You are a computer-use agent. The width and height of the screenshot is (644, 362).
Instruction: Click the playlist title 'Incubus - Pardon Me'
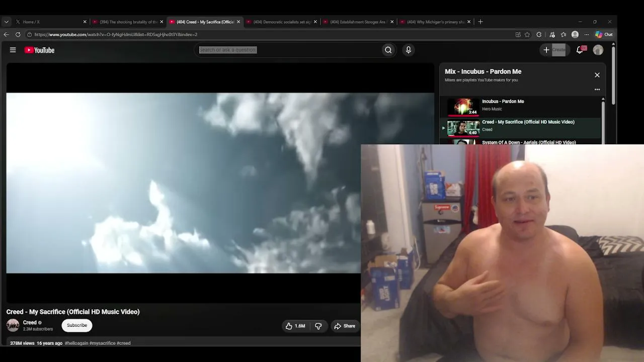tap(503, 102)
